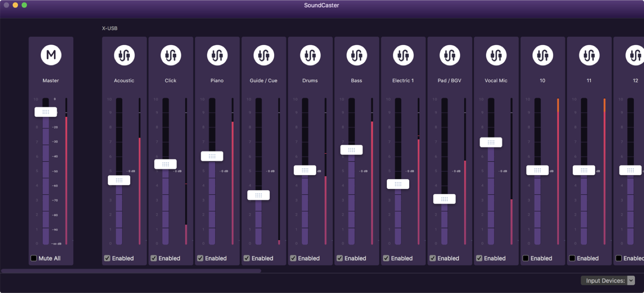Click the Vocal Mic fader handle
This screenshot has height=293, width=644.
point(491,142)
